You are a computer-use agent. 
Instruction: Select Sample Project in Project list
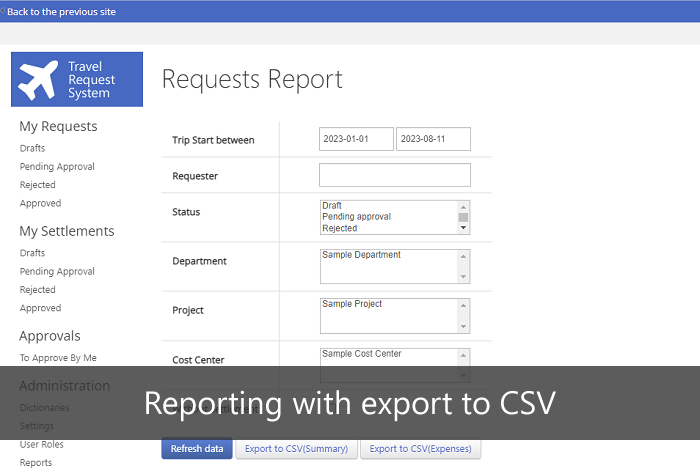coord(352,304)
